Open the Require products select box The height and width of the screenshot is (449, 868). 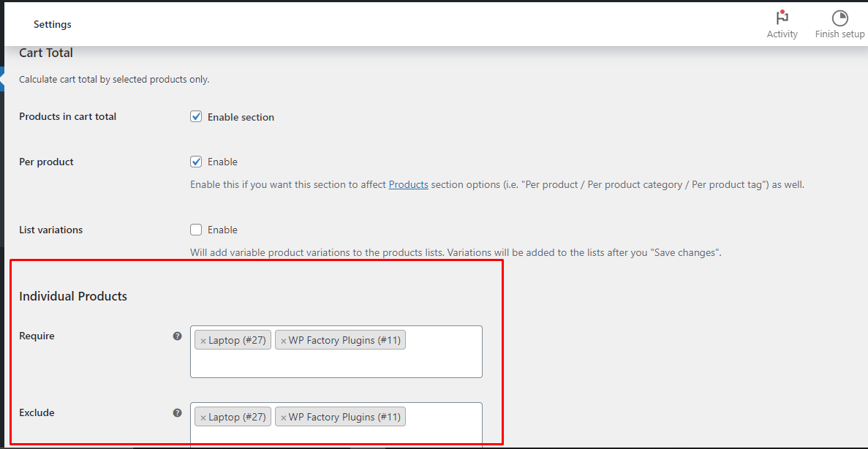(x=336, y=352)
